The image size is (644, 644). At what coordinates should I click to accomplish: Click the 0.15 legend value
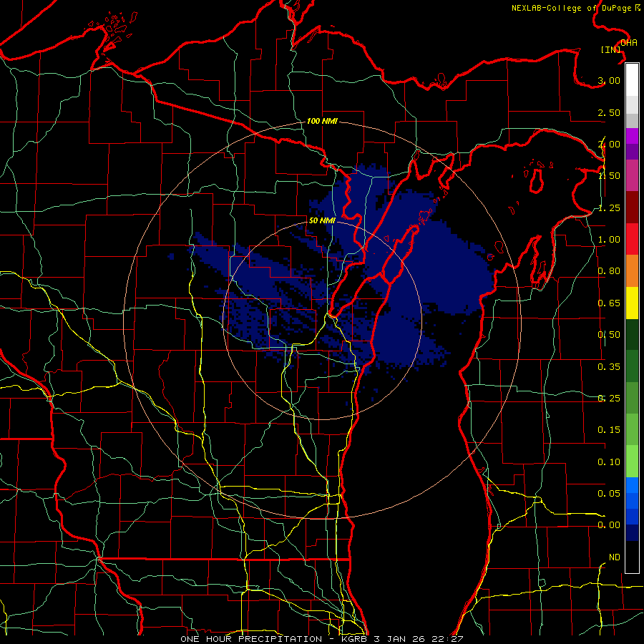click(609, 430)
